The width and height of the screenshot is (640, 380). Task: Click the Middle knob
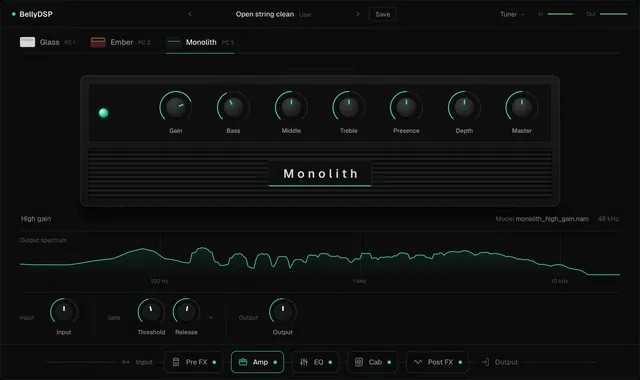(291, 107)
